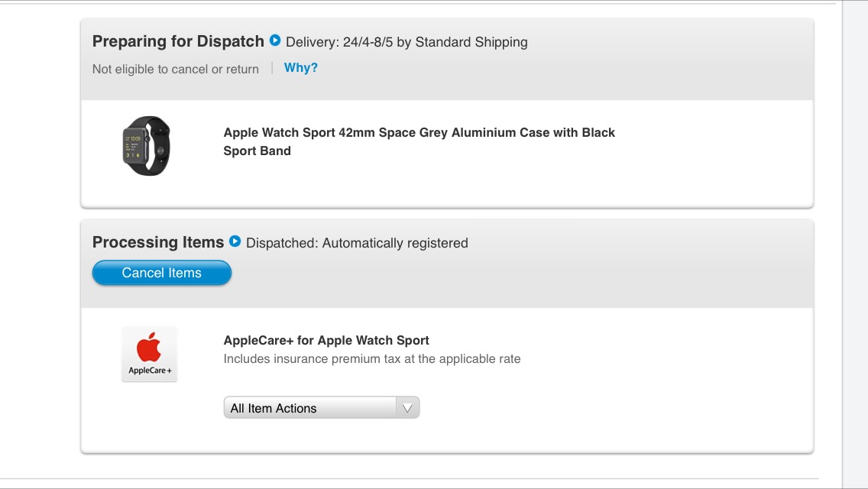Open the All Item Actions dropdown
This screenshot has height=489, width=868.
322,407
